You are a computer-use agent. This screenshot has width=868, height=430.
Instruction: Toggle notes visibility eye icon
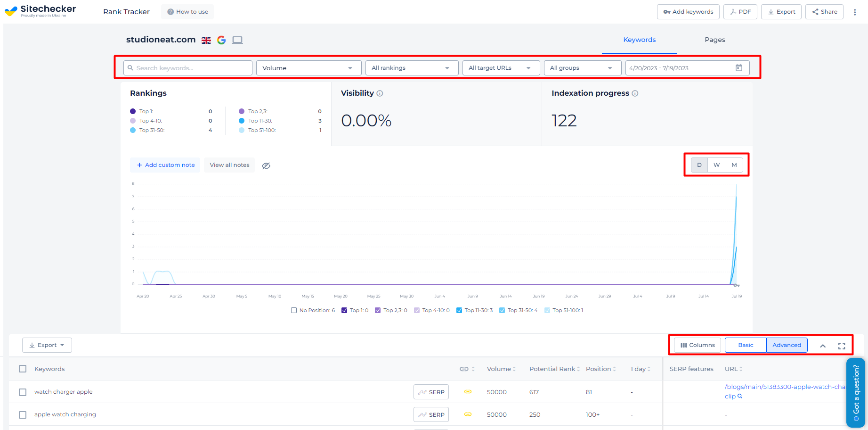(266, 165)
